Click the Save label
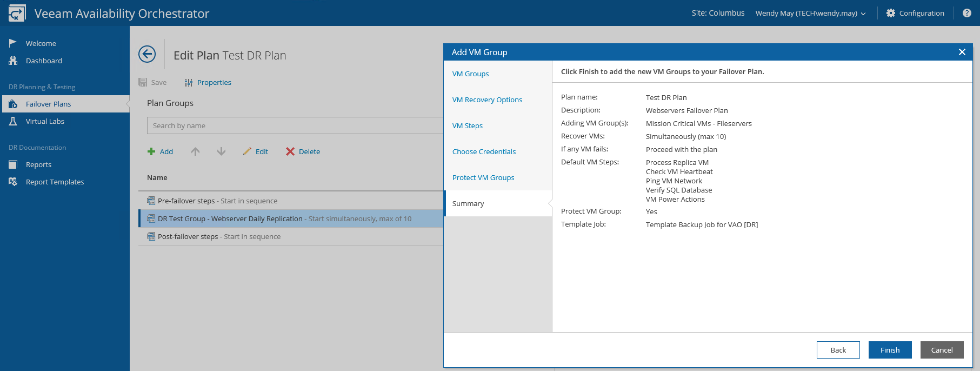This screenshot has height=371, width=980. [159, 82]
